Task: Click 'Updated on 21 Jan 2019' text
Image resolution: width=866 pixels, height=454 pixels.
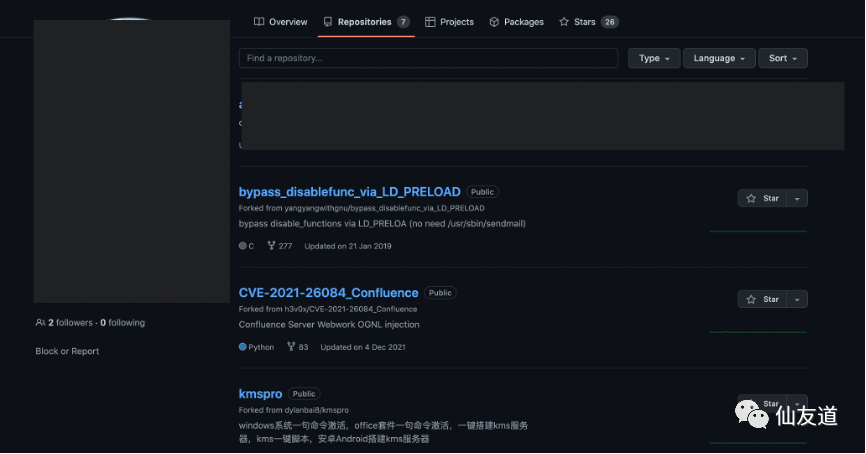Action: (x=347, y=246)
